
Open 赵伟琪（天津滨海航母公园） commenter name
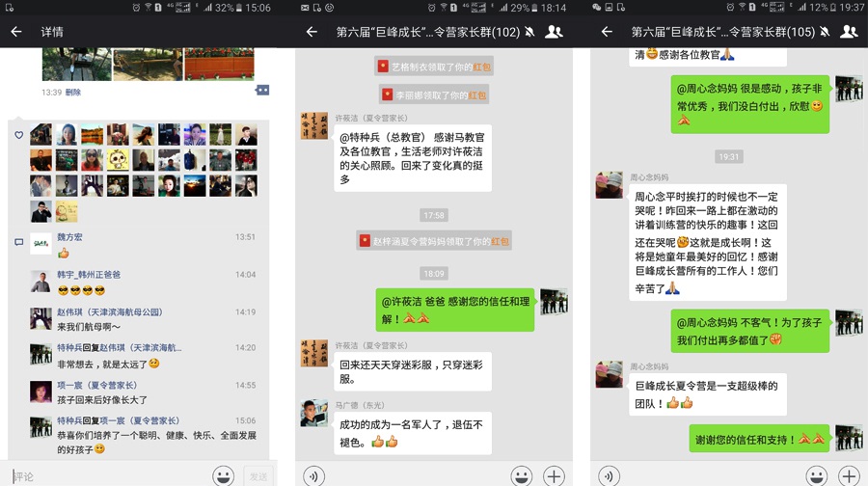point(110,312)
